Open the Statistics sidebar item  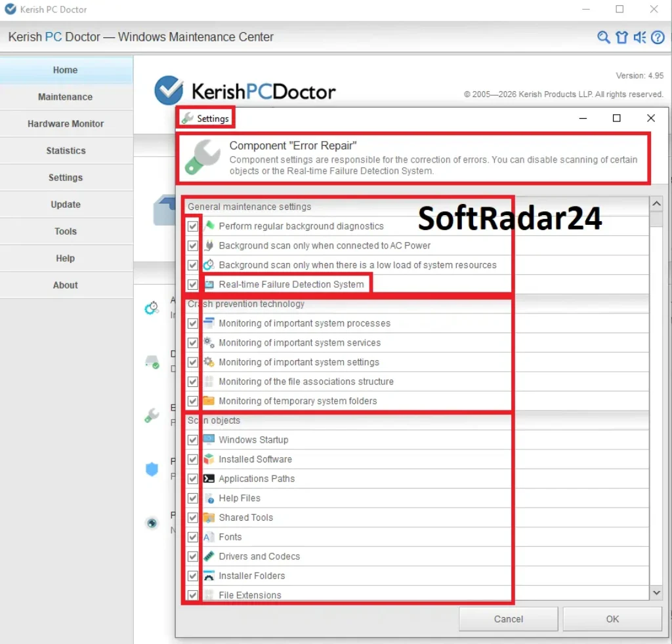click(x=66, y=151)
